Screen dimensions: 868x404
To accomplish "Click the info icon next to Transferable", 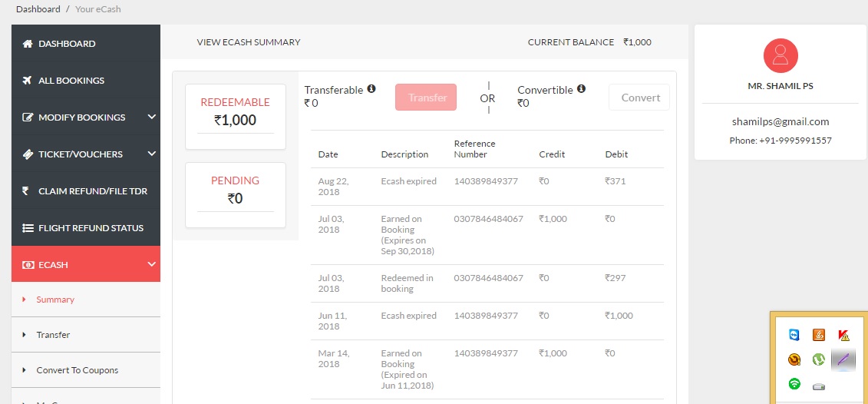I will coord(371,88).
